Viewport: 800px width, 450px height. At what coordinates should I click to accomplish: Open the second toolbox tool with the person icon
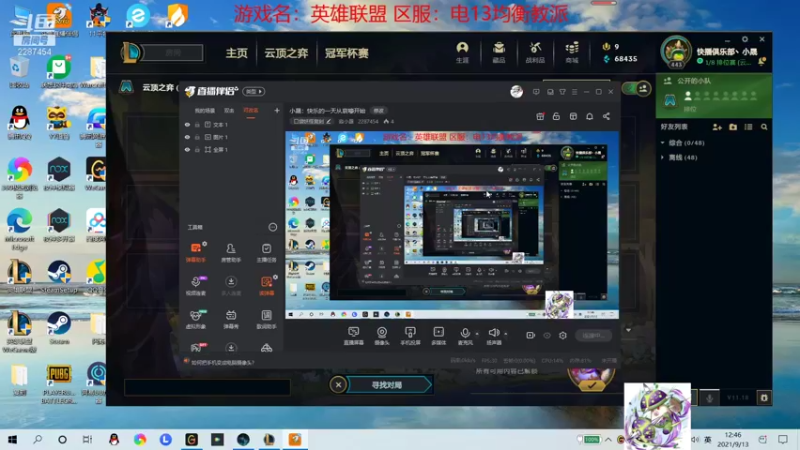tap(231, 253)
